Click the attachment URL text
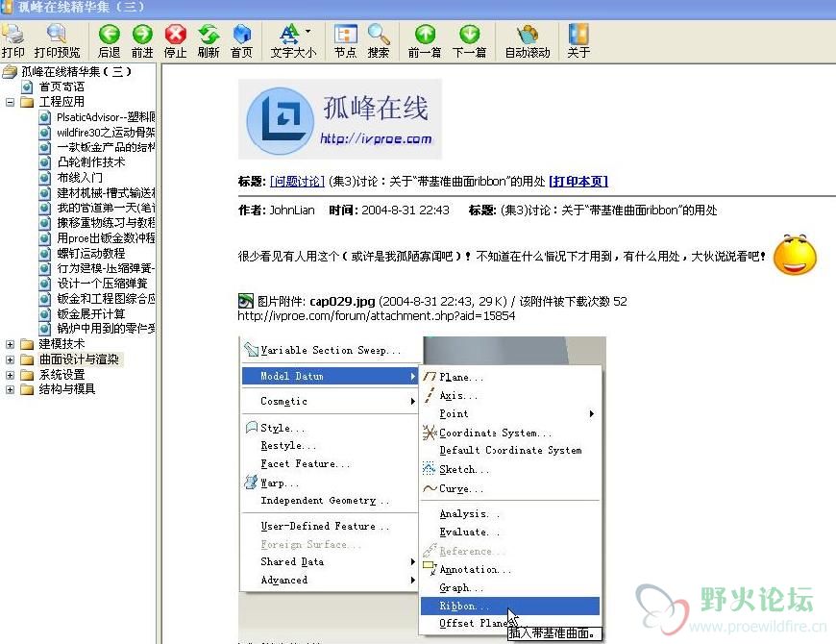The width and height of the screenshot is (836, 644). pyautogui.click(x=377, y=316)
